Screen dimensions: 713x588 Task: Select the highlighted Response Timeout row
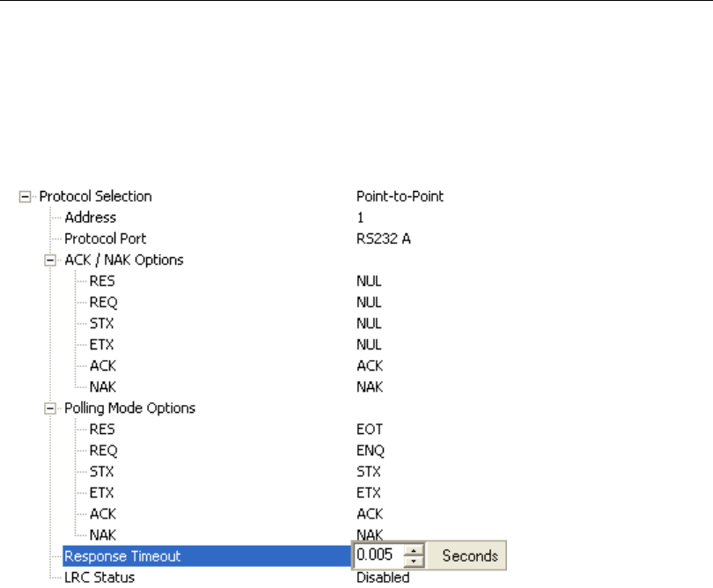[x=122, y=556]
